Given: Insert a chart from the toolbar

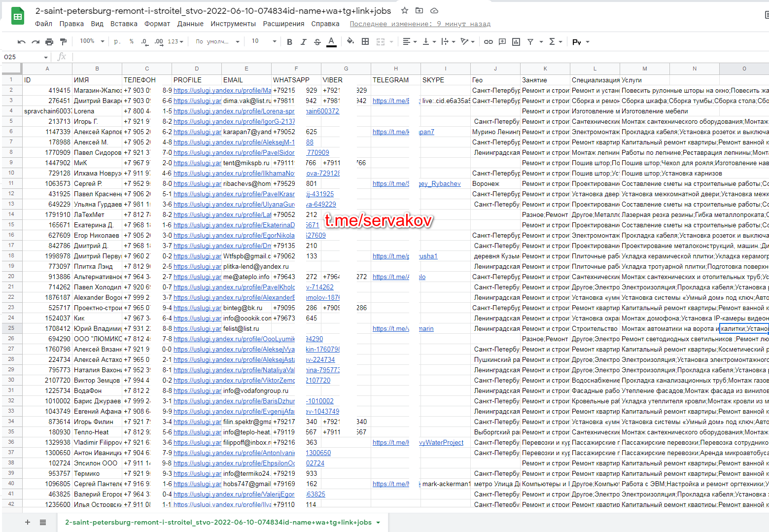Looking at the screenshot, I should (x=516, y=42).
